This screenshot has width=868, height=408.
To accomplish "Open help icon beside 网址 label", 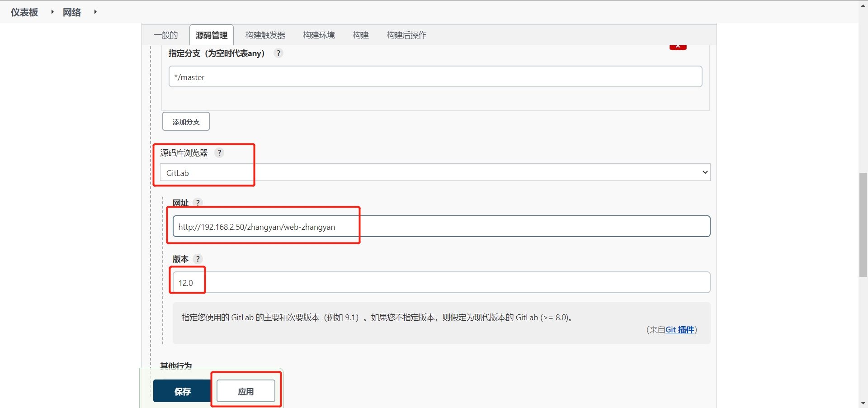I will coord(198,203).
